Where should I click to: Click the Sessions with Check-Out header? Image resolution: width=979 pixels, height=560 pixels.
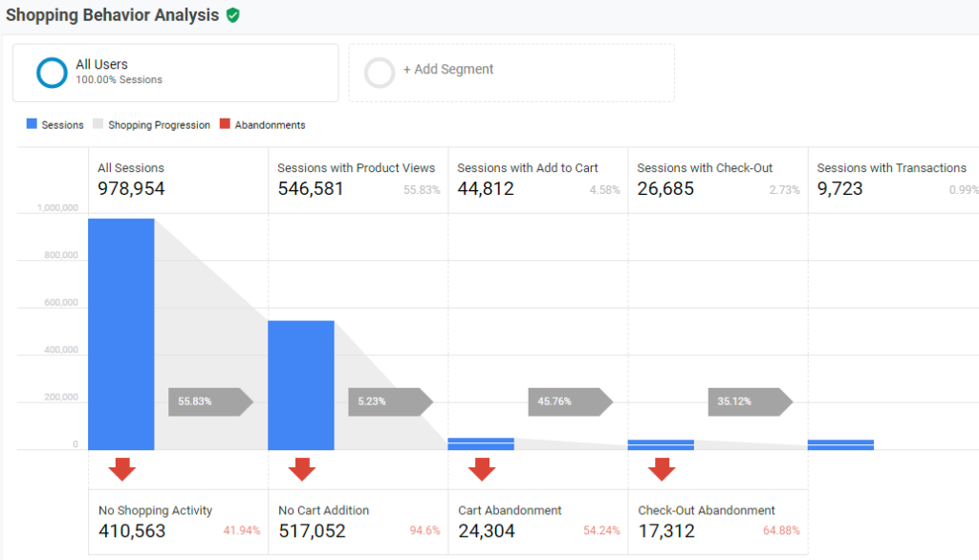(705, 168)
